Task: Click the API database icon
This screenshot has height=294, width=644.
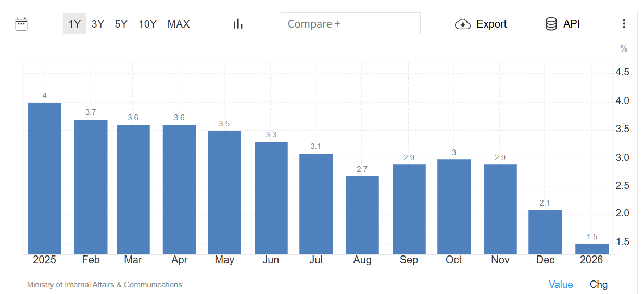Action: pos(551,24)
